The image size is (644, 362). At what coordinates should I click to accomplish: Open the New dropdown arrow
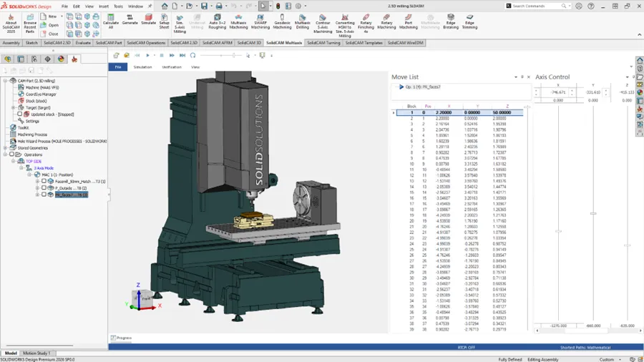pyautogui.click(x=62, y=16)
